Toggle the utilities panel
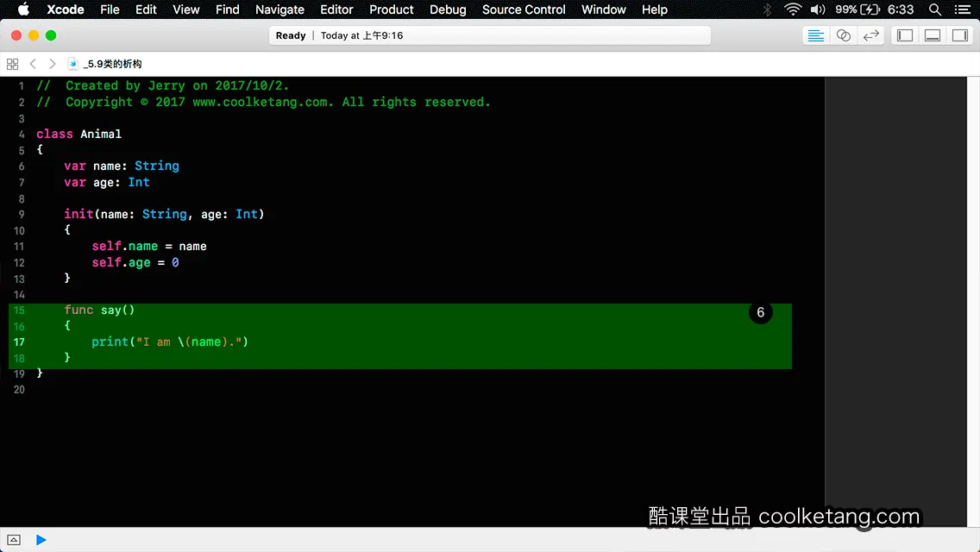Viewport: 980px width, 552px height. click(x=960, y=35)
